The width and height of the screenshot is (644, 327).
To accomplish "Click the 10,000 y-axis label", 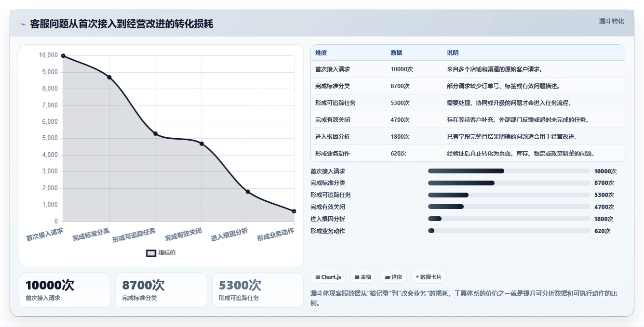I will click(x=48, y=55).
